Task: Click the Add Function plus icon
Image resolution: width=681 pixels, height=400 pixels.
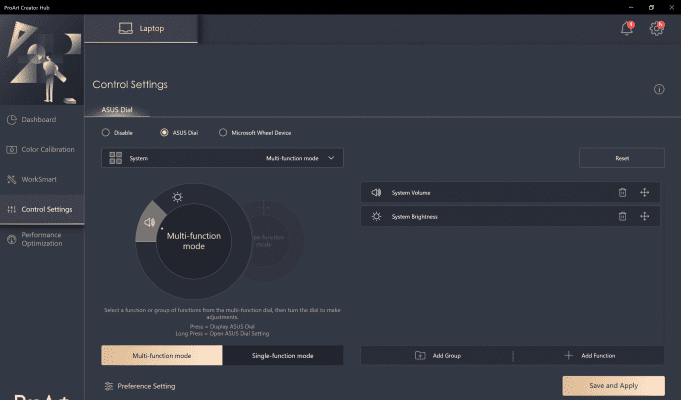Action: (568, 356)
